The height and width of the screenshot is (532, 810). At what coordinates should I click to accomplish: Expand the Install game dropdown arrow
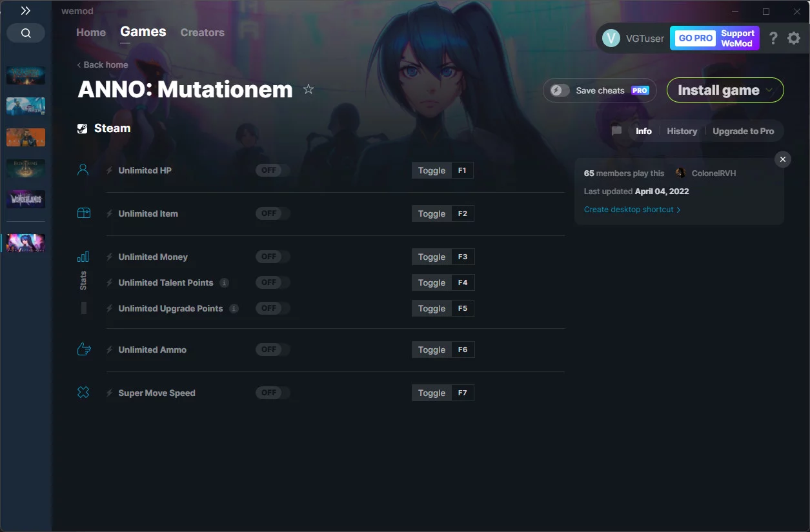[769, 90]
